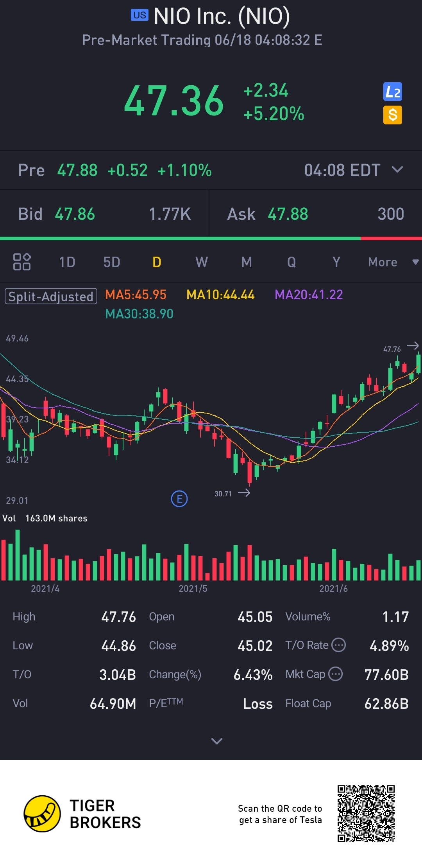
Task: Toggle the Split-Adjusted setting
Action: point(51,296)
